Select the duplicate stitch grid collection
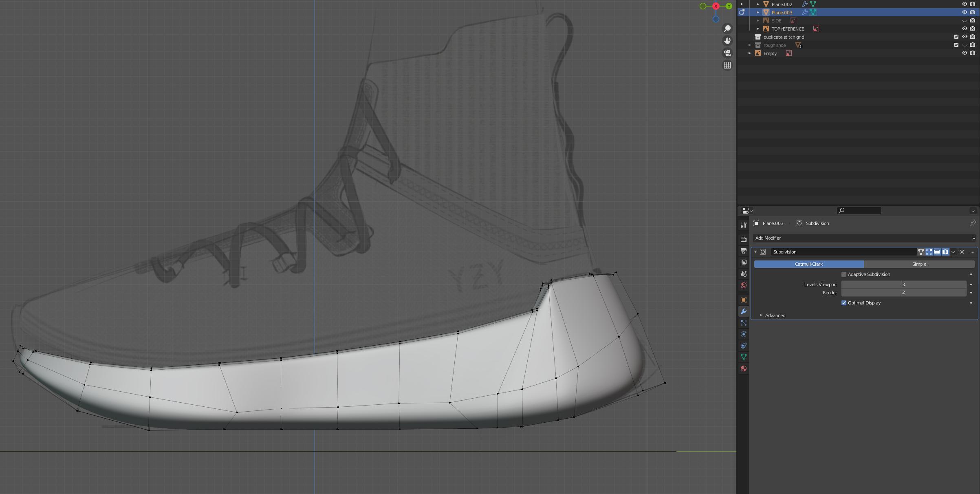 (x=783, y=37)
